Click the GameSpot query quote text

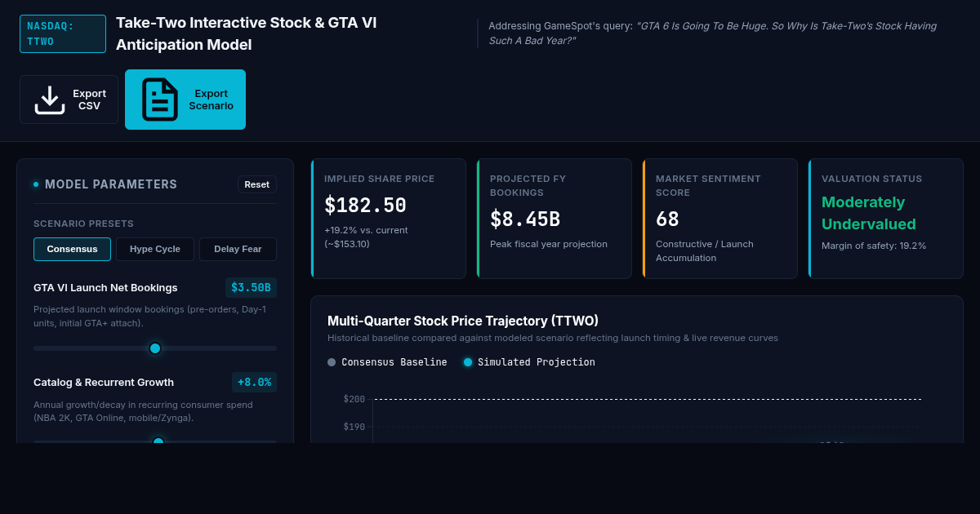coord(712,33)
